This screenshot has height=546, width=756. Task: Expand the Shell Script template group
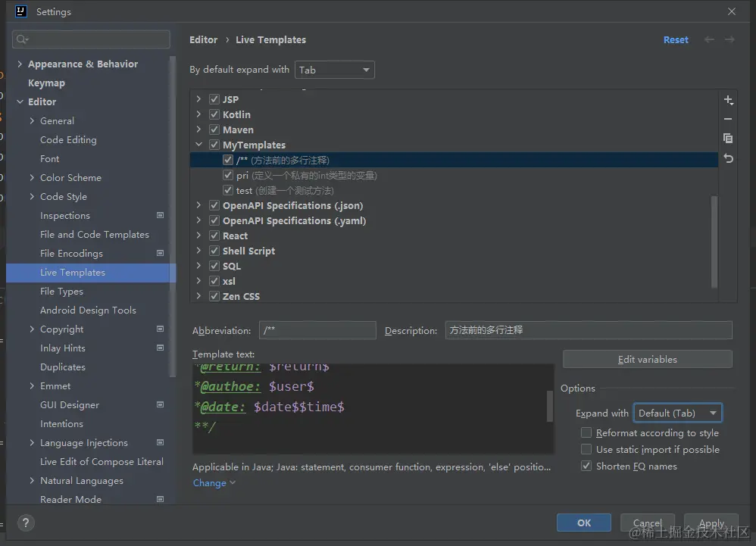point(198,250)
